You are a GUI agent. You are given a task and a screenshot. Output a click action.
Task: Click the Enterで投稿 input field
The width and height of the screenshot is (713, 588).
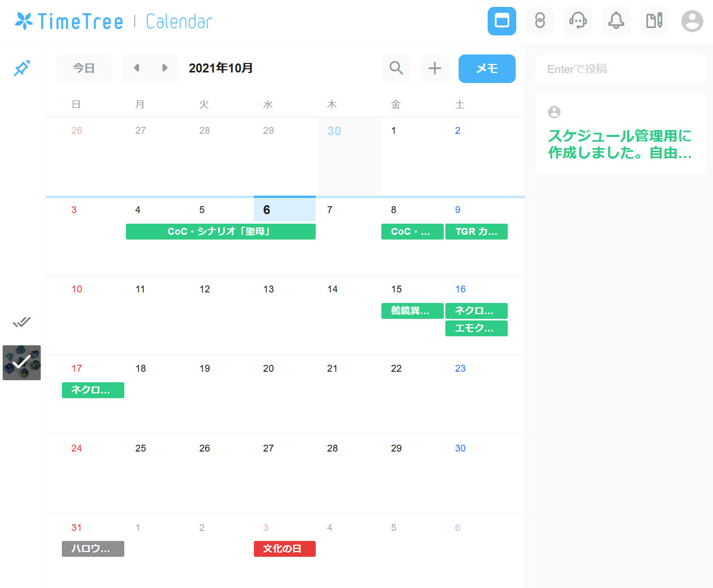621,69
